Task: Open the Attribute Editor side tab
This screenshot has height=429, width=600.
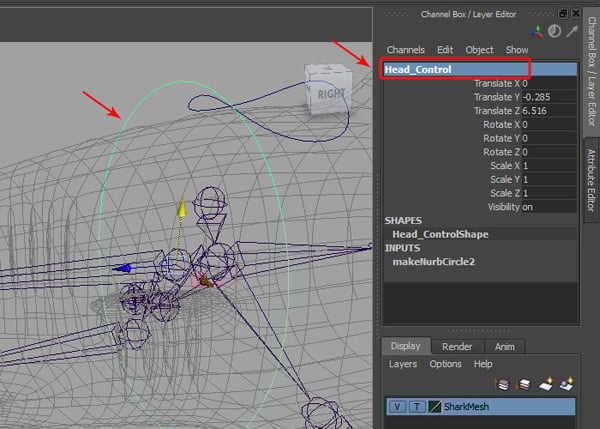Action: (x=590, y=176)
